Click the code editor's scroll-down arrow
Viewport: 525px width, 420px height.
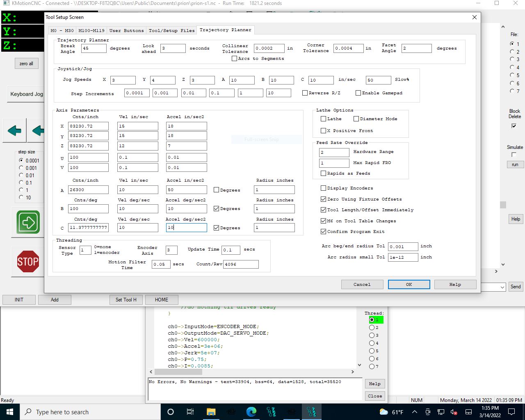coord(360,365)
